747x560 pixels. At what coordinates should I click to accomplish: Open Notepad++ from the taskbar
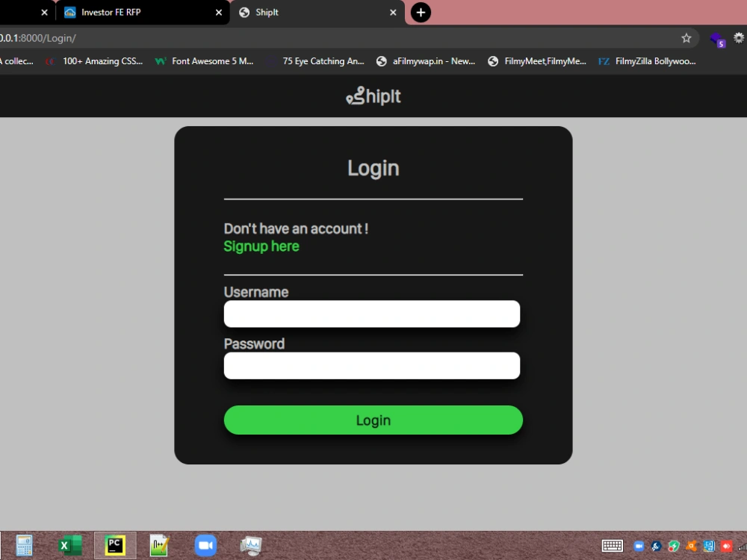pyautogui.click(x=158, y=545)
